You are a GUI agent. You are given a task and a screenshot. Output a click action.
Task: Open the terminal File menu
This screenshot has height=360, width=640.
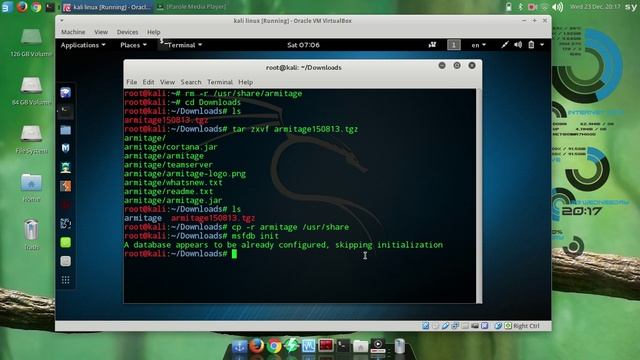[131, 82]
